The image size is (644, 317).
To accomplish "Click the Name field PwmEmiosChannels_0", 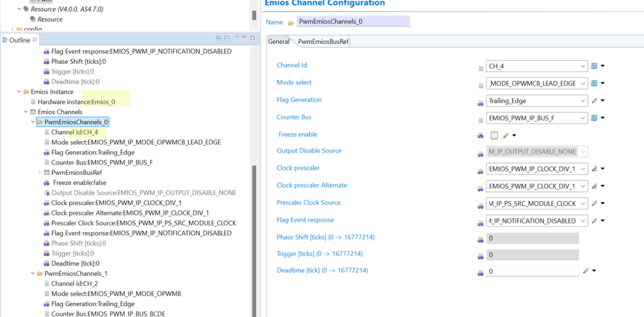I will click(353, 21).
